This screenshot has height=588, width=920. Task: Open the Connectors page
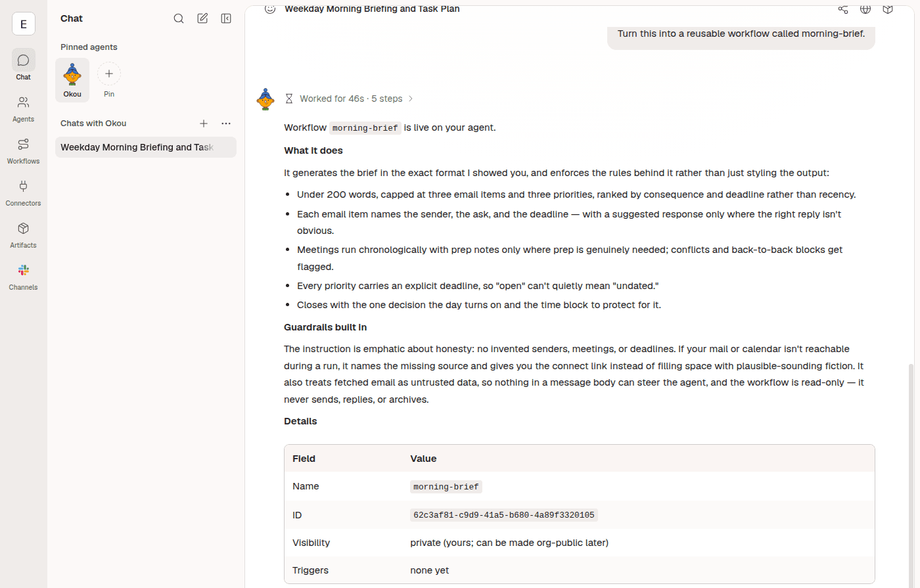(x=23, y=193)
